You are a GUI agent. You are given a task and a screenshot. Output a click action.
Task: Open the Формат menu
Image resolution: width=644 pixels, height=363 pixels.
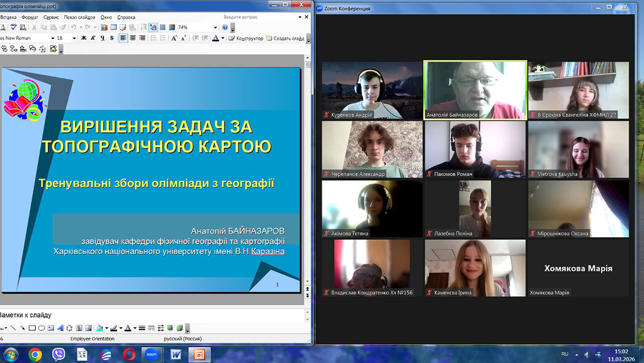(x=30, y=17)
